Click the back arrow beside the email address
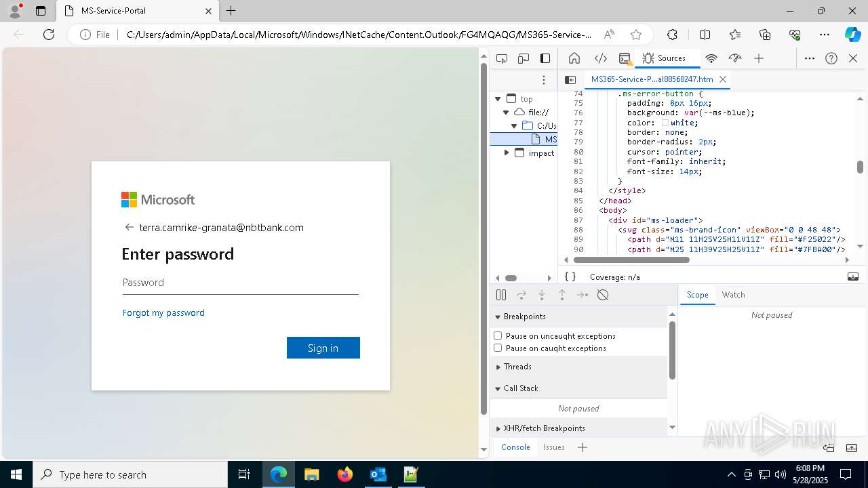This screenshot has height=488, width=868. click(129, 228)
